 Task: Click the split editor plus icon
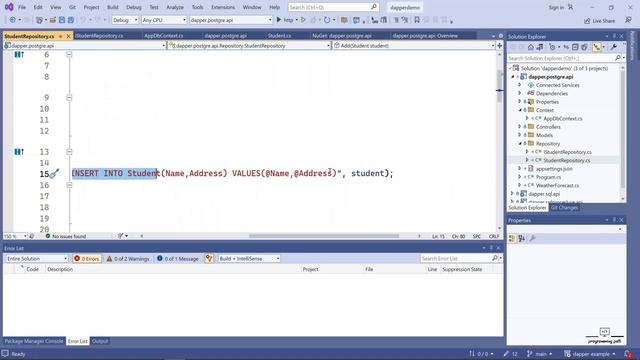pyautogui.click(x=499, y=46)
